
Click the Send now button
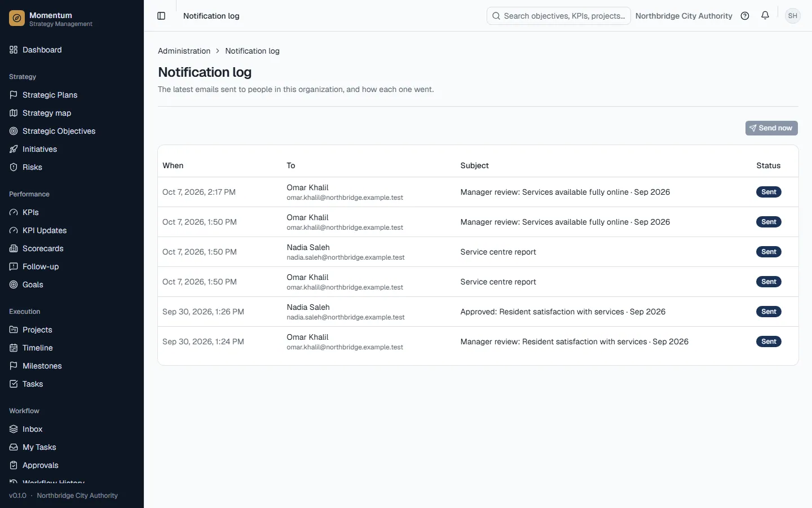(x=771, y=128)
